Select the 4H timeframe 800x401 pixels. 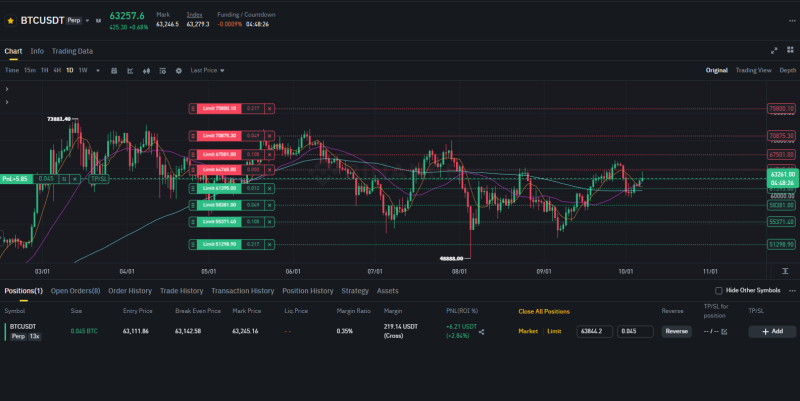57,70
